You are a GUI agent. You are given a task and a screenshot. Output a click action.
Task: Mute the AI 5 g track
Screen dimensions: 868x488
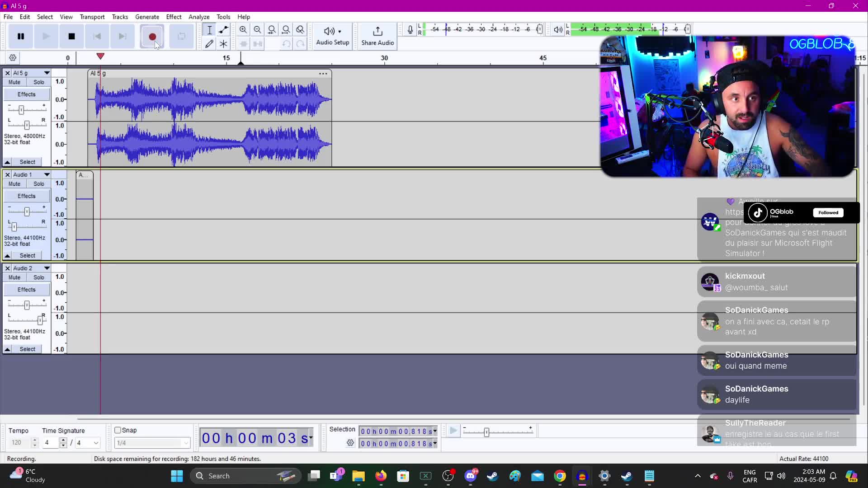(14, 82)
